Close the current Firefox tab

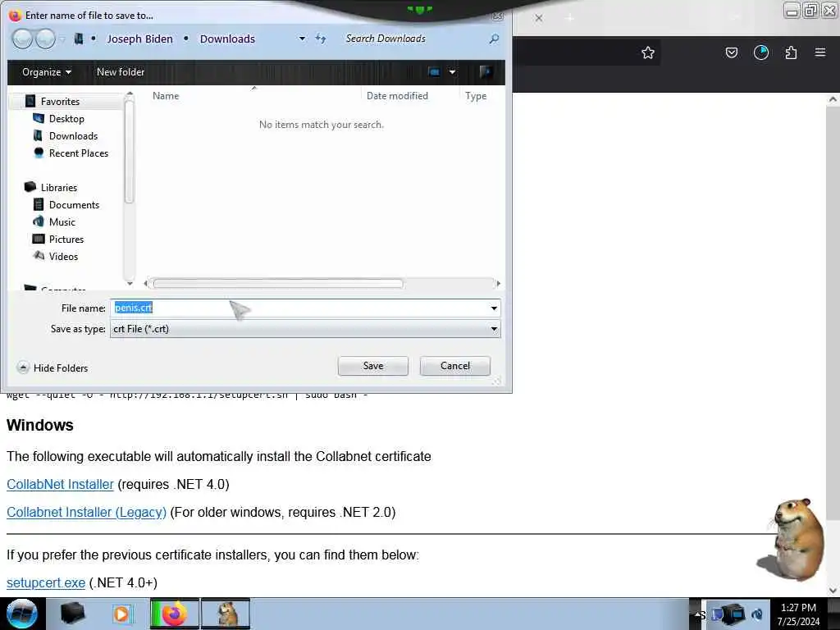539,18
